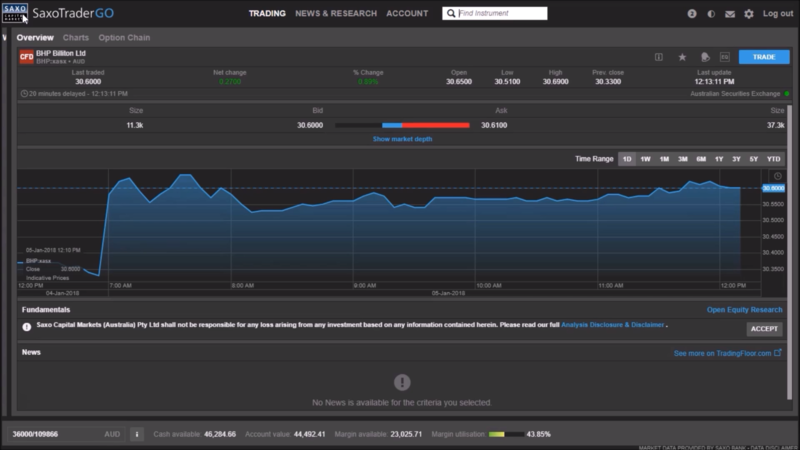
Task: Open the NEWS & RESEARCH menu
Action: click(336, 13)
